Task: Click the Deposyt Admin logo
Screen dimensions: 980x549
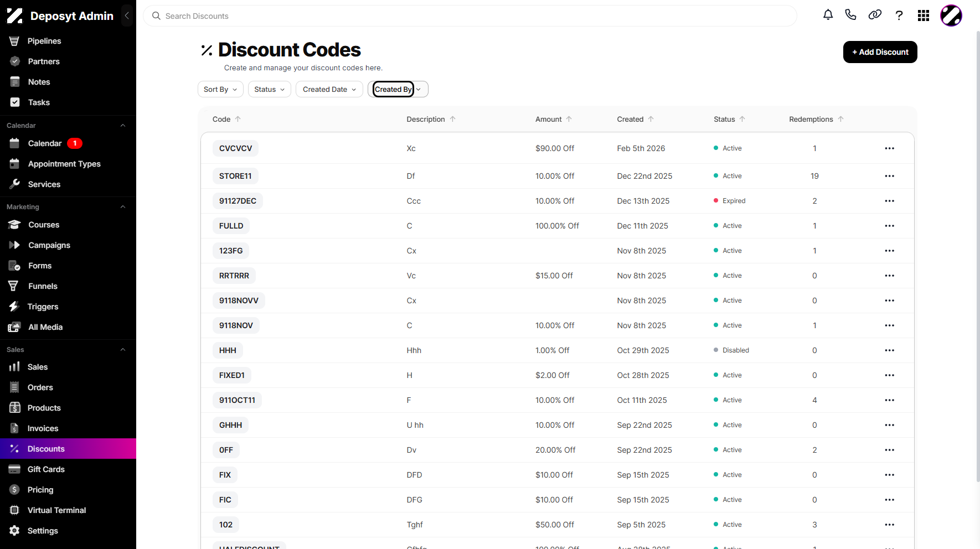Action: pos(60,16)
